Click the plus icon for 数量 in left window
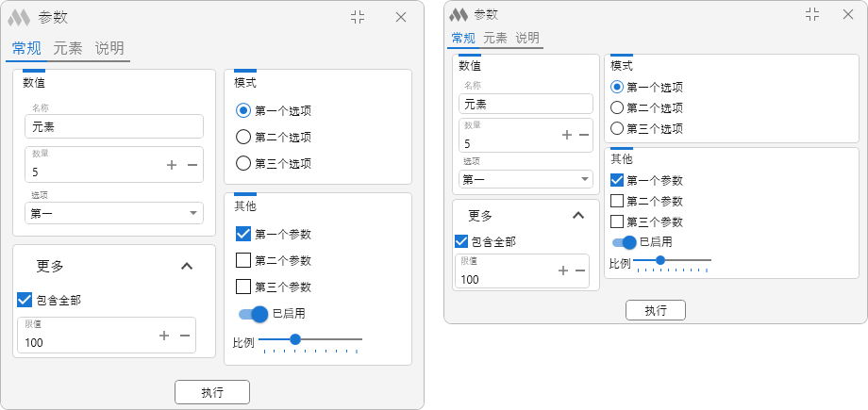The width and height of the screenshot is (868, 410). (x=172, y=165)
